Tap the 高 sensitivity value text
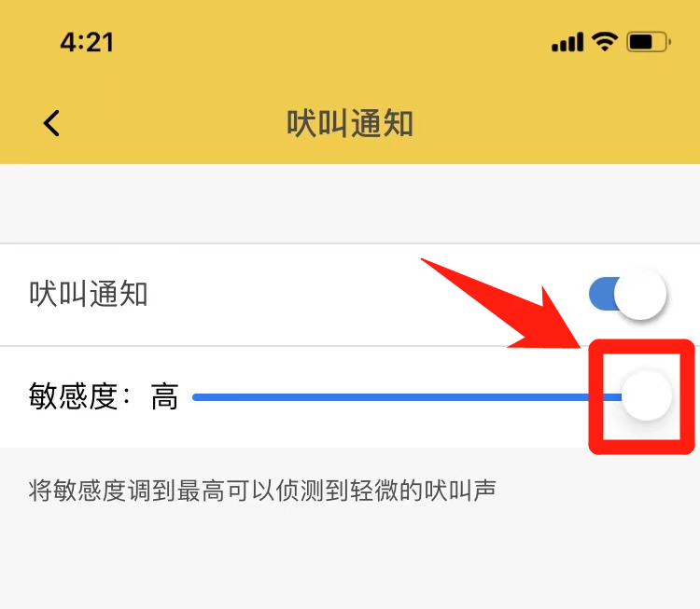The image size is (700, 609). tap(164, 396)
